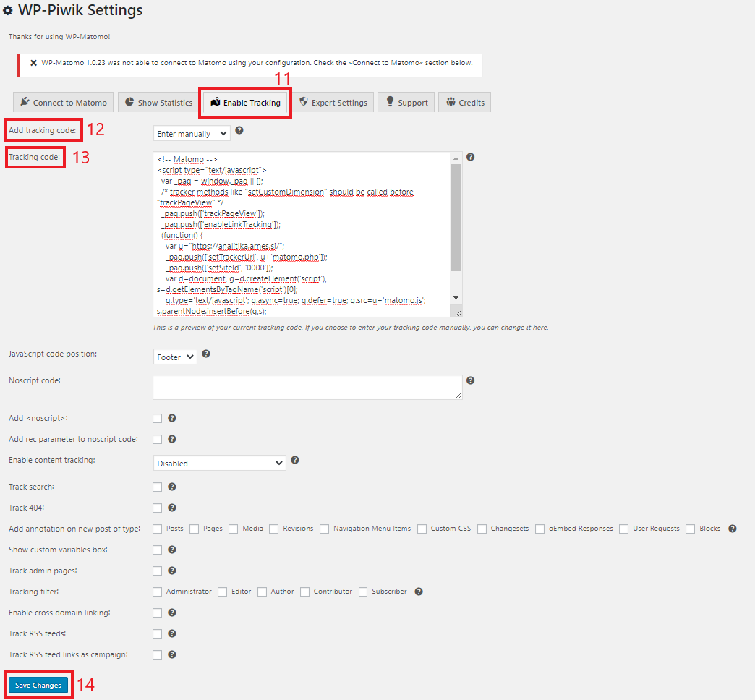Check the Administrator tracking filter
This screenshot has height=700, width=755.
pyautogui.click(x=158, y=592)
